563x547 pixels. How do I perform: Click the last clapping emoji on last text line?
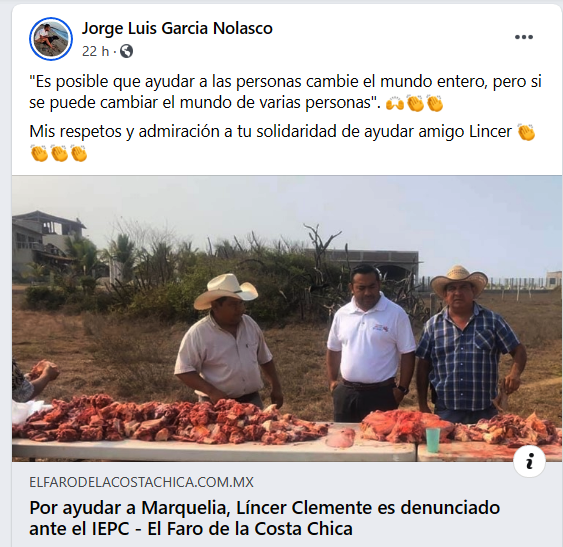79,153
